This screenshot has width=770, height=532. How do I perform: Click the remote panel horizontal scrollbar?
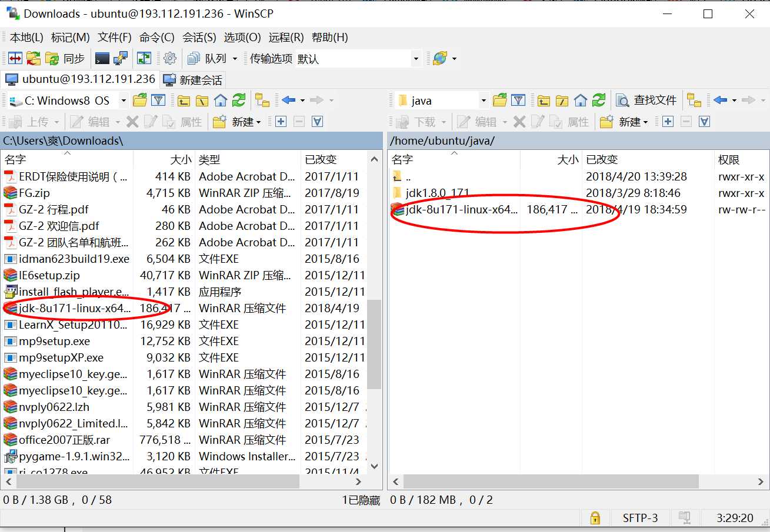[x=551, y=481]
